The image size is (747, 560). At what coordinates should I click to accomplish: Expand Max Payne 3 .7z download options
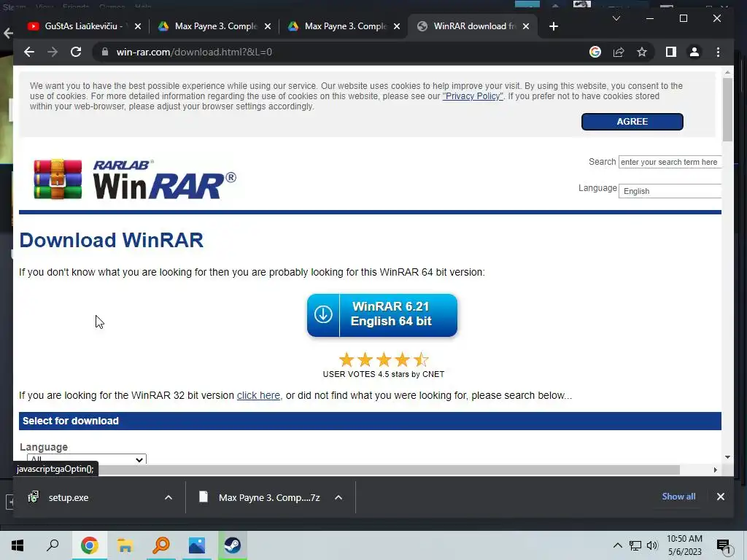(338, 497)
